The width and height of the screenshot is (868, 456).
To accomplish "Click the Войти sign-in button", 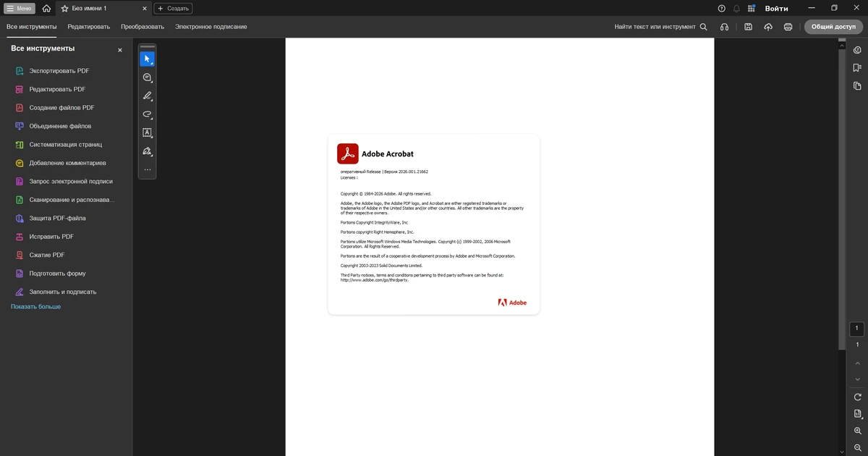I will click(776, 9).
